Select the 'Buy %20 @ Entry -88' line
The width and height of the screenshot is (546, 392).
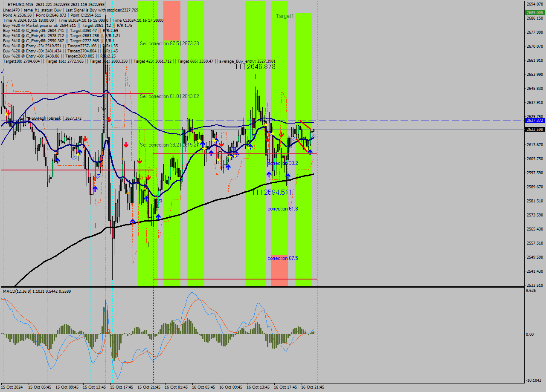(59, 56)
